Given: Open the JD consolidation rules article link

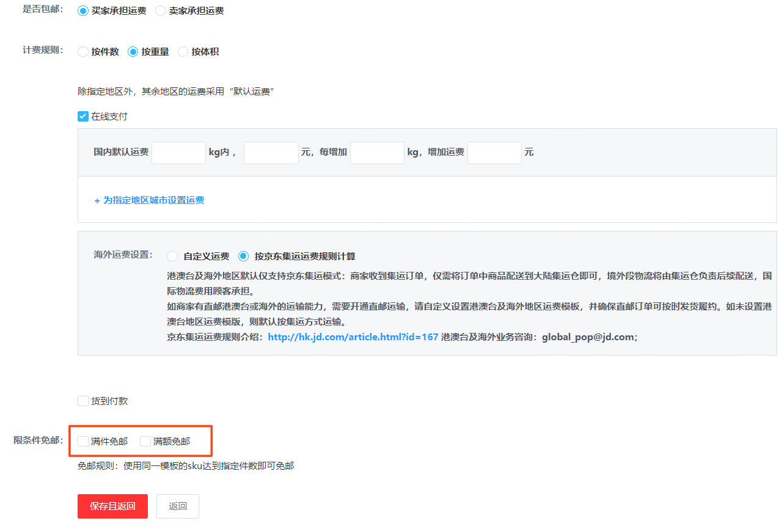Looking at the screenshot, I should (x=353, y=337).
